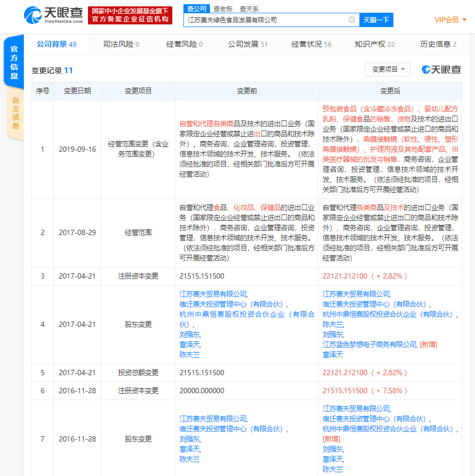Switch to the 查公司 search tab
Image resolution: width=475 pixels, height=476 pixels.
[x=197, y=8]
